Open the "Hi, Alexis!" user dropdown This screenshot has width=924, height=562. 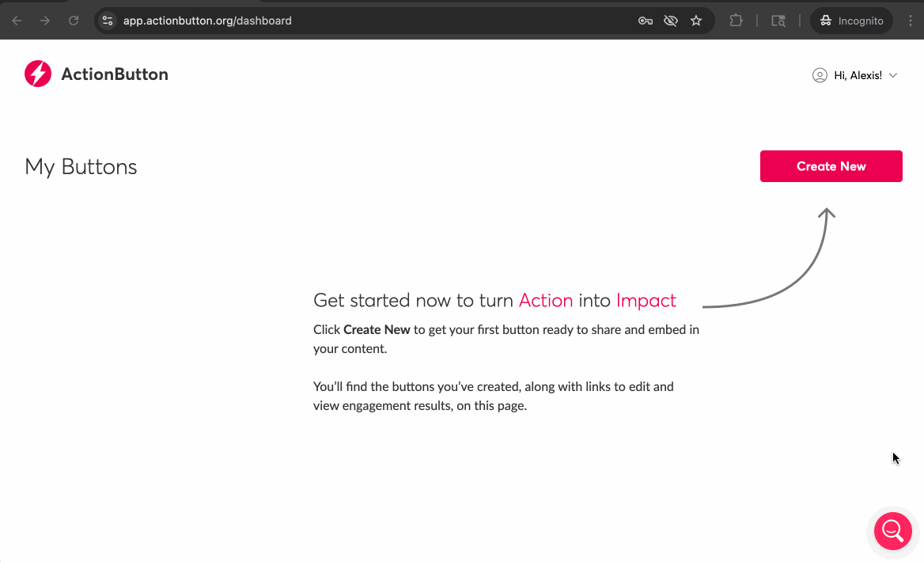(858, 75)
